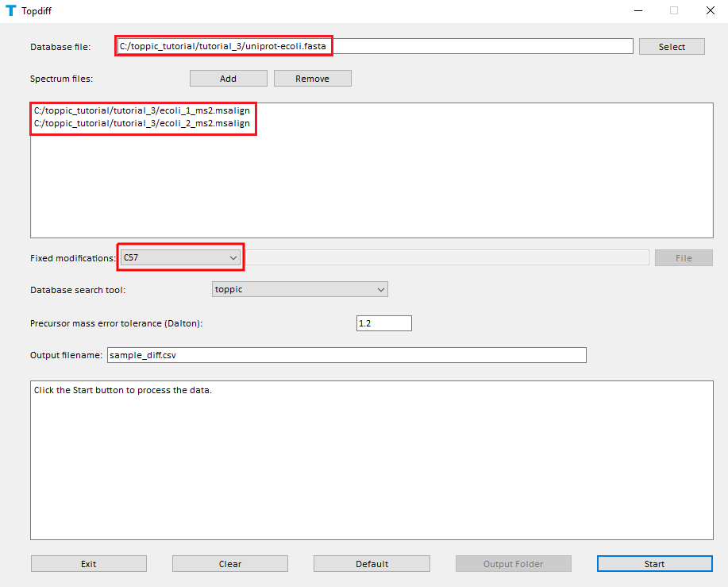Open the Output Folder
This screenshot has width=728, height=587.
pos(513,564)
